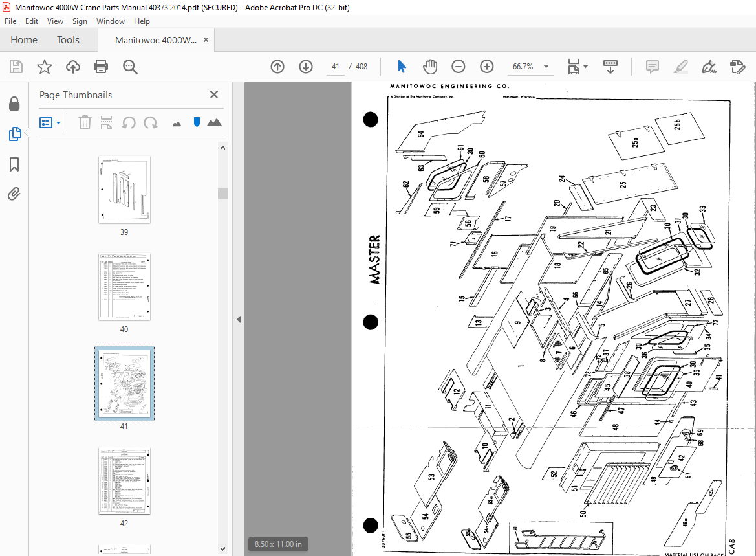756x556 pixels.
Task: Open security lock panel in sidebar
Action: (x=14, y=104)
